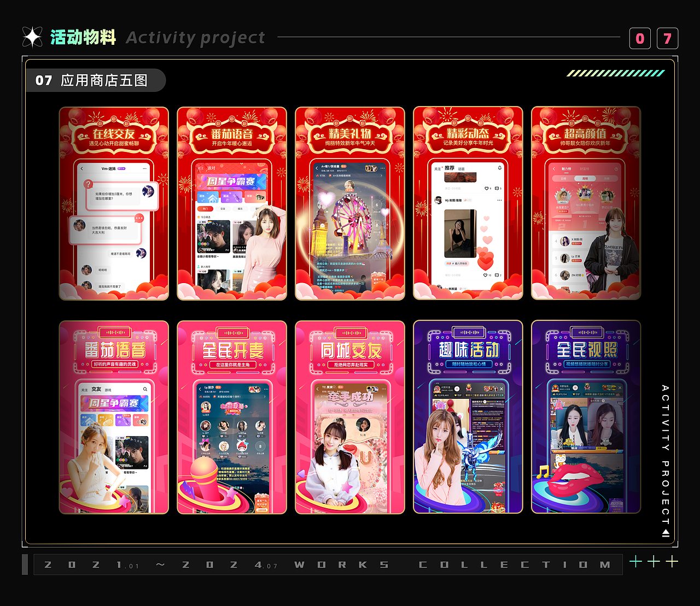Like the post with 10 hearts
This screenshot has width=700, height=606.
(485, 275)
